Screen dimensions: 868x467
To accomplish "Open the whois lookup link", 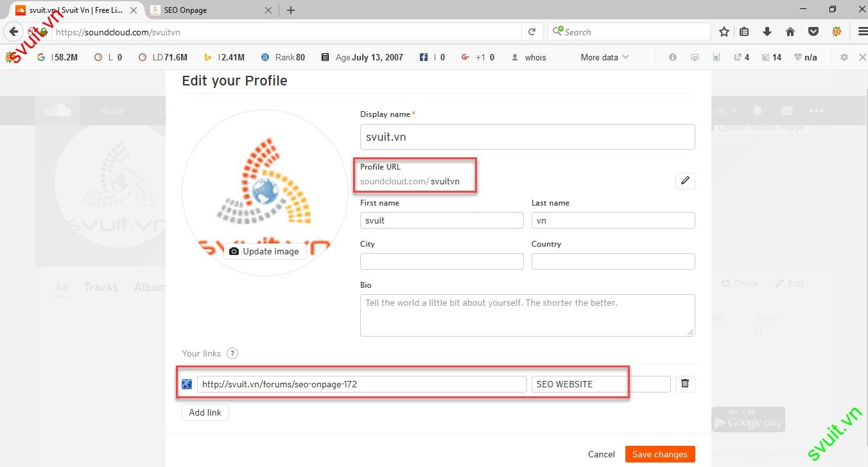I will tap(528, 57).
